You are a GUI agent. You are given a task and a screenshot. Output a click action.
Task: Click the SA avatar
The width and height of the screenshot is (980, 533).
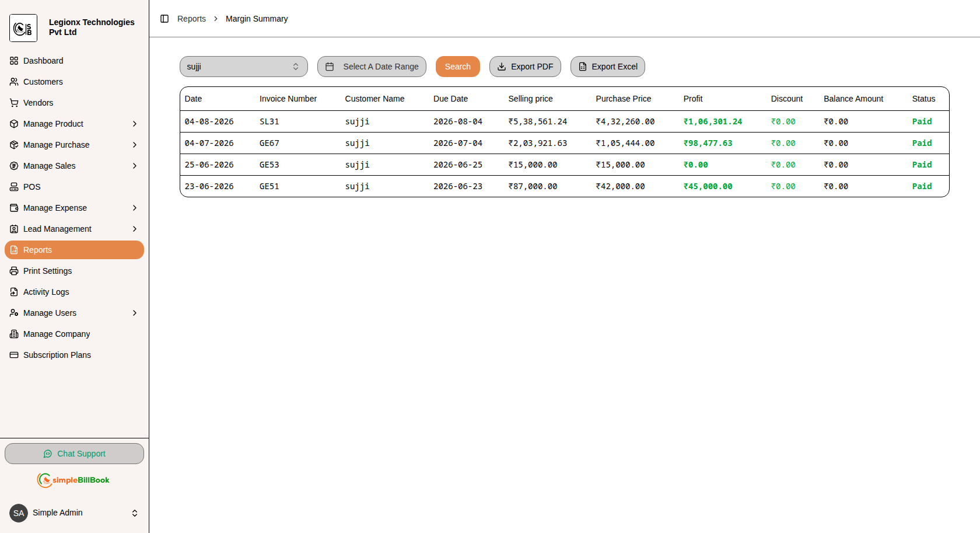pyautogui.click(x=19, y=513)
